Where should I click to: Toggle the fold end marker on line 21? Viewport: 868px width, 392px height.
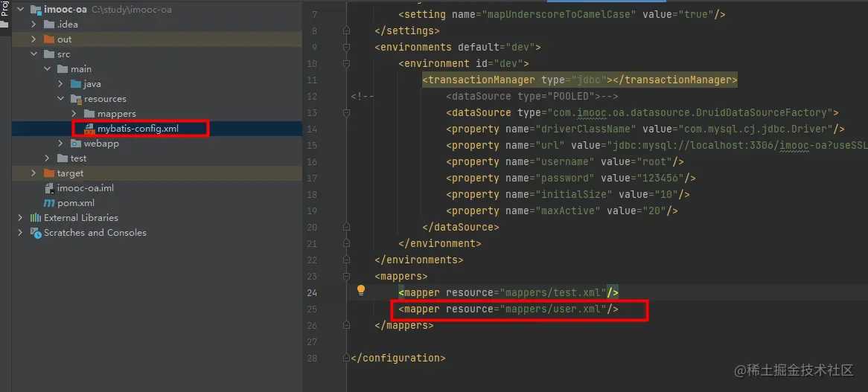click(x=347, y=243)
